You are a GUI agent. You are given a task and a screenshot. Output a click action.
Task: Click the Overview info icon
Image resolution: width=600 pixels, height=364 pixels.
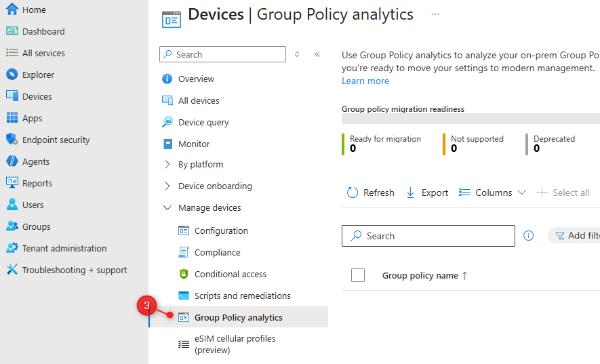pos(167,79)
